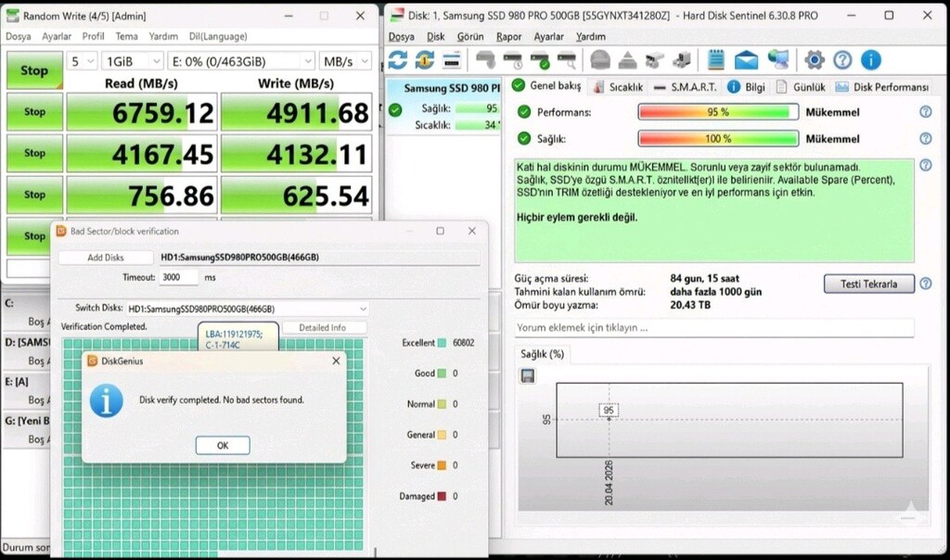Open settings via the gear icon in toolbar

click(x=815, y=60)
